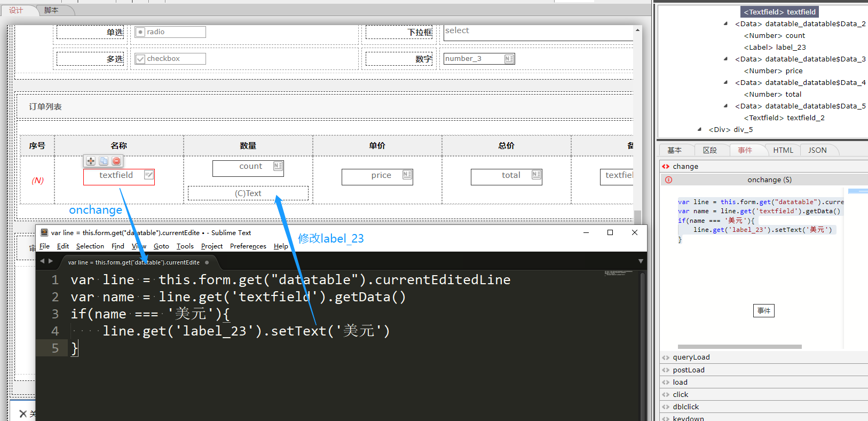Click the (C)Text label under count
This screenshot has width=868, height=421.
(x=248, y=193)
